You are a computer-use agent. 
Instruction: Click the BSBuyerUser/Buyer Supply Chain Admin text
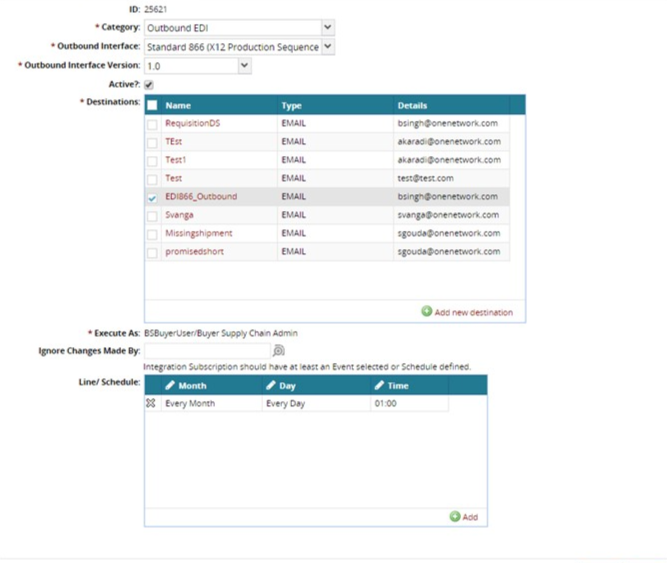(x=221, y=333)
